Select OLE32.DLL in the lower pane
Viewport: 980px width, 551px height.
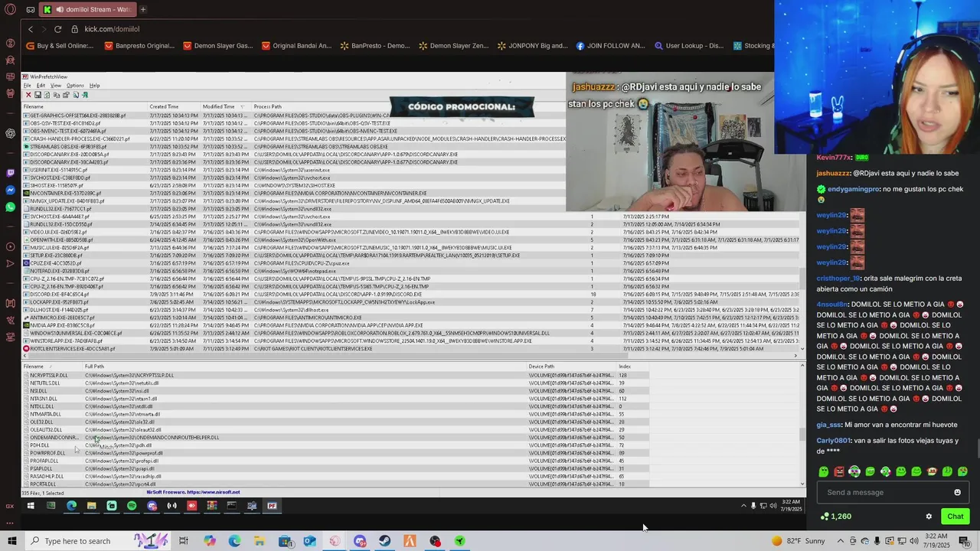click(335, 422)
